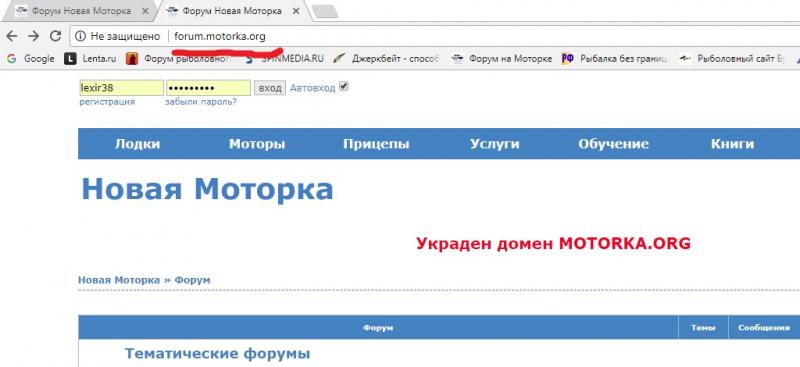Click the 'Новая Моторка' site title
The width and height of the screenshot is (800, 367).
(207, 189)
